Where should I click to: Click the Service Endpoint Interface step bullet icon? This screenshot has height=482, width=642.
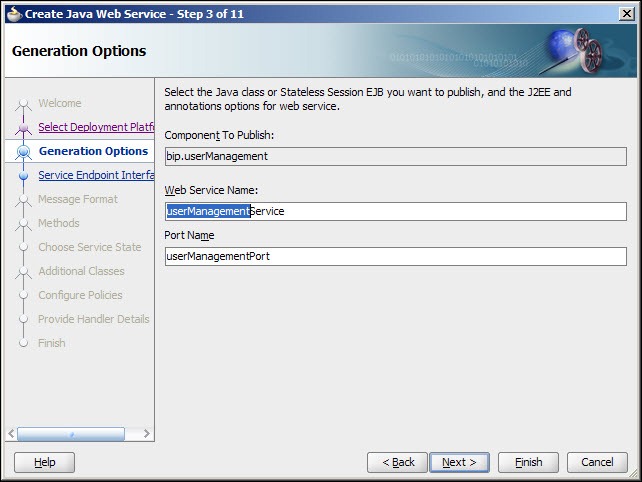pyautogui.click(x=23, y=175)
